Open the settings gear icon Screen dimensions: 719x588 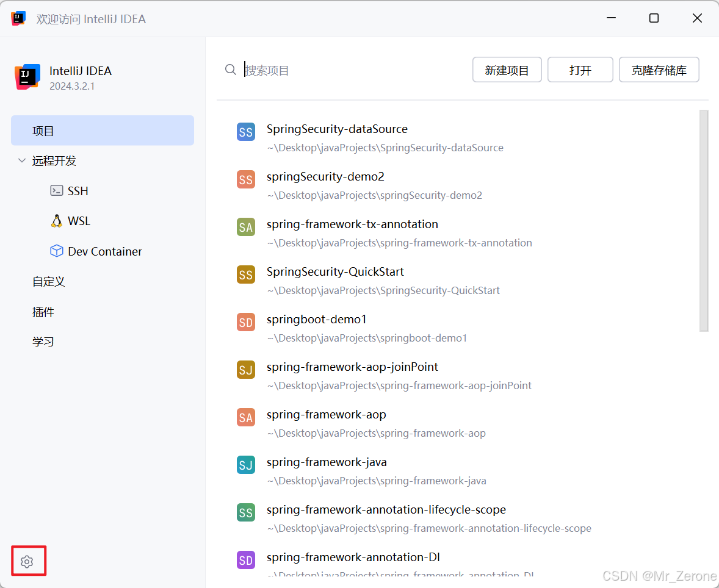[x=27, y=561]
